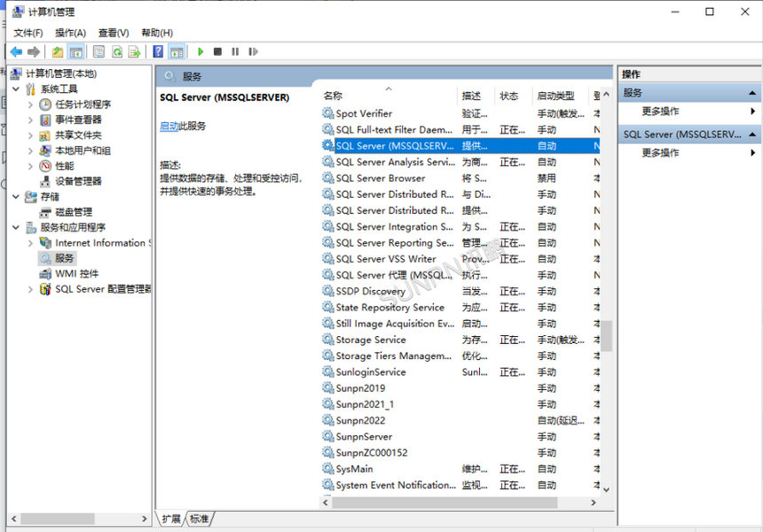Select the 事件查看器 tree icon

coord(45,120)
